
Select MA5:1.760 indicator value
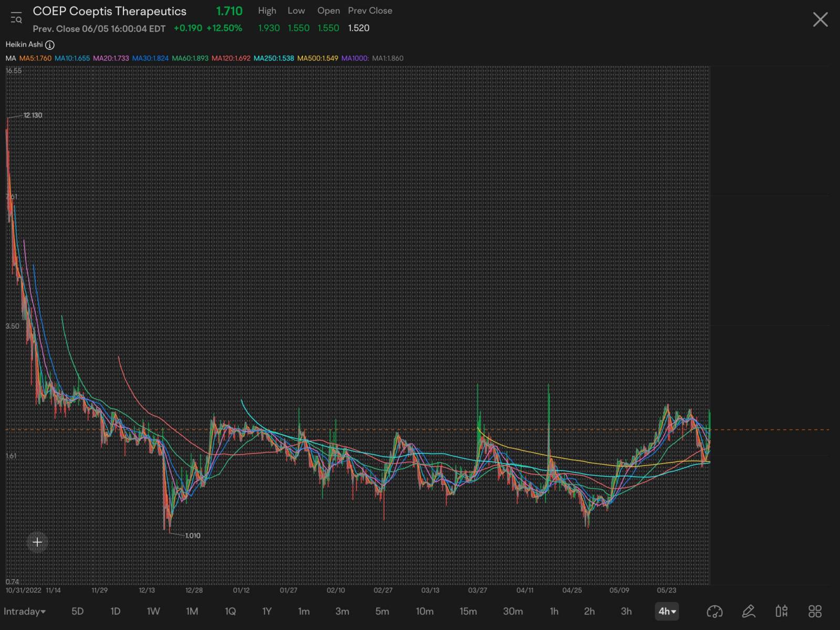[x=35, y=58]
